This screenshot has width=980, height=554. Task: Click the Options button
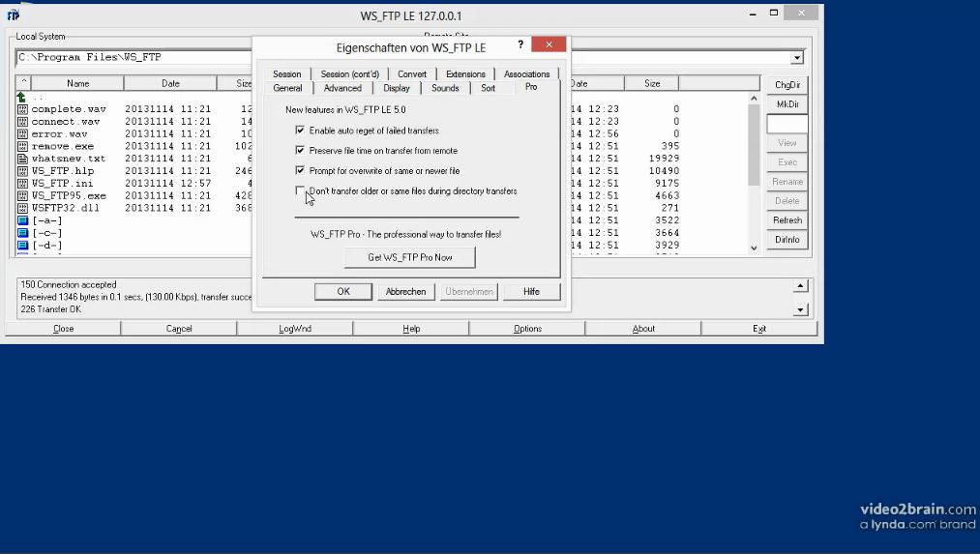(x=527, y=329)
